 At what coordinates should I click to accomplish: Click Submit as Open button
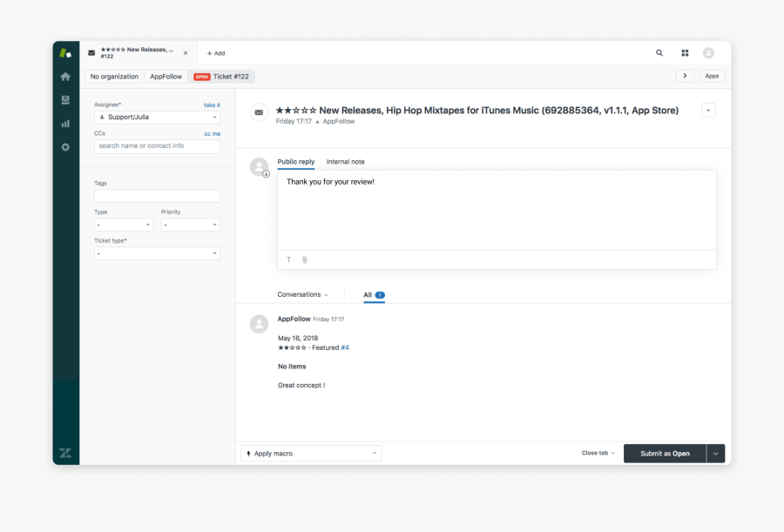tap(665, 454)
